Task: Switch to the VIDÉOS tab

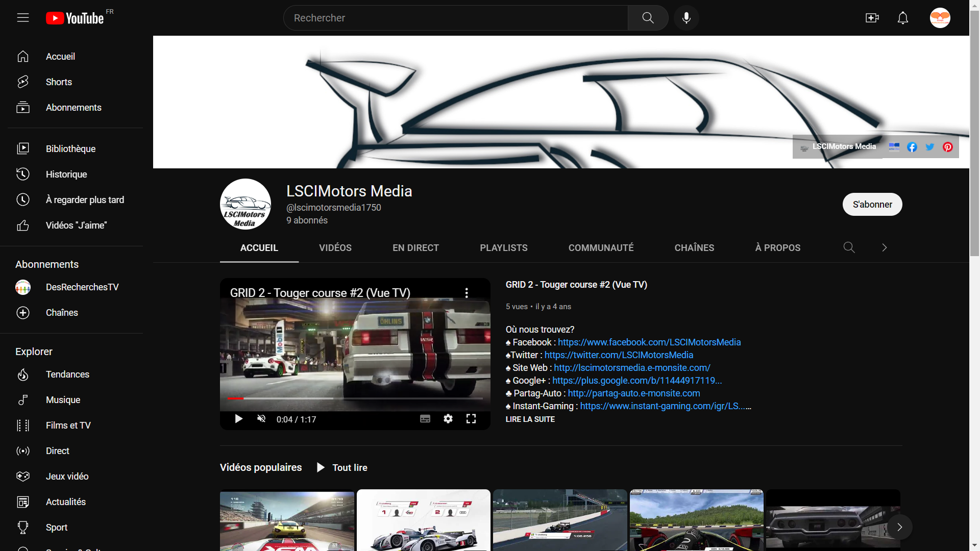Action: point(335,248)
